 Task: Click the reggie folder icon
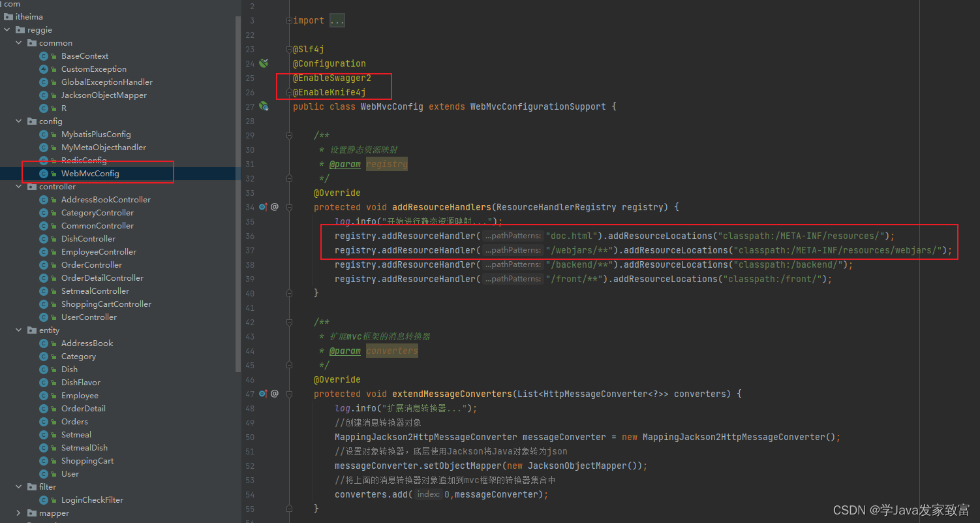[x=20, y=30]
